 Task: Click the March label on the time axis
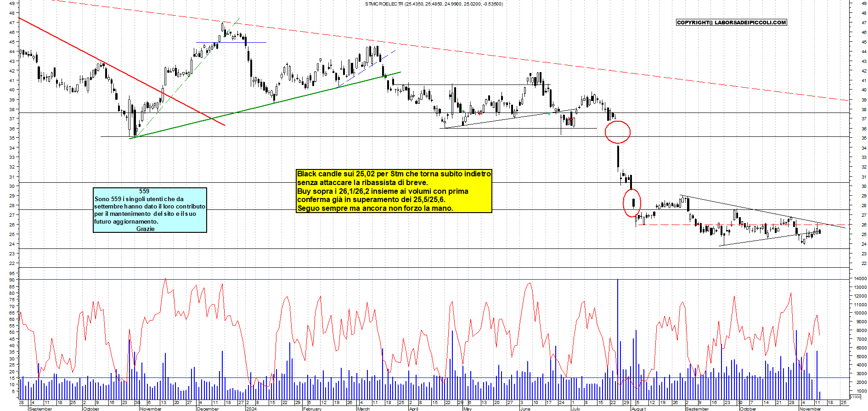click(x=363, y=409)
